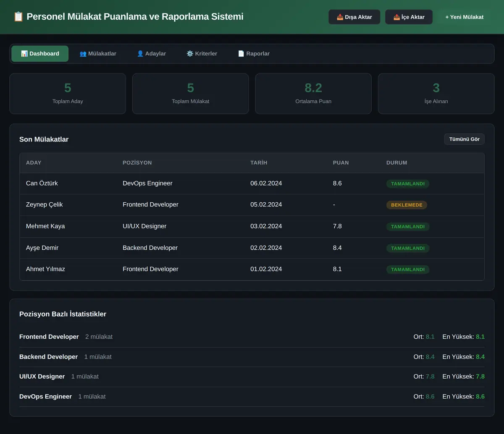
Task: Click the PUAN column header
Action: [x=341, y=163]
